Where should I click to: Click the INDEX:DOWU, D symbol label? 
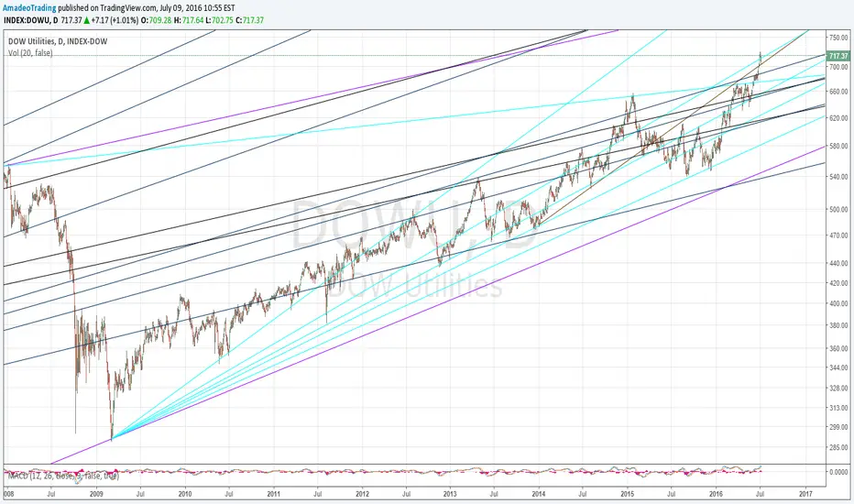pos(31,20)
